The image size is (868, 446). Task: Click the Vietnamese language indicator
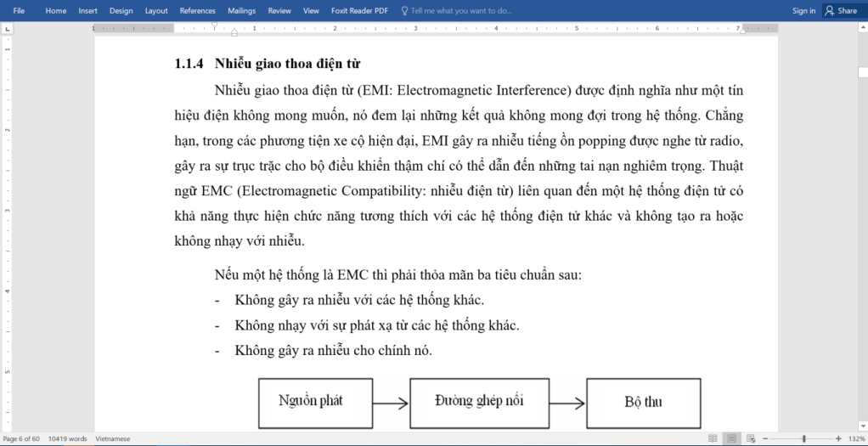point(113,438)
